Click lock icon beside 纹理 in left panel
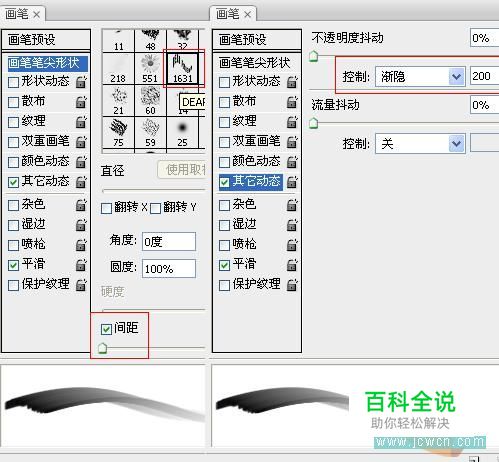This screenshot has height=462, width=499. click(x=81, y=122)
